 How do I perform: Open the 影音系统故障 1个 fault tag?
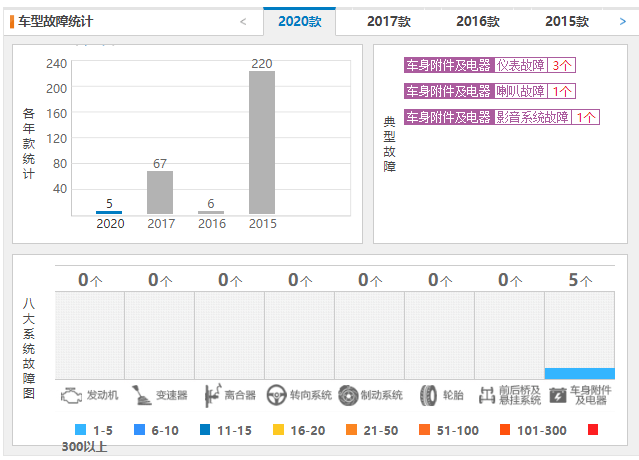tap(502, 117)
